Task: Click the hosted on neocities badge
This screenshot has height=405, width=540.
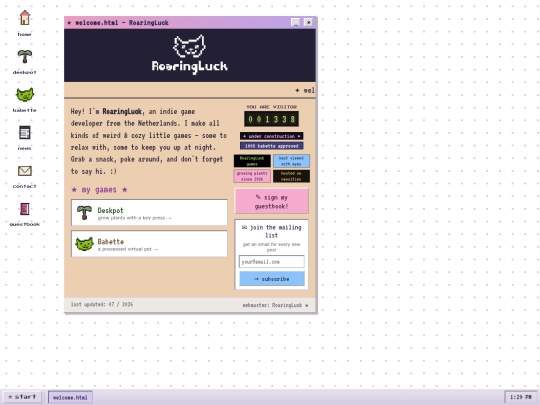Action: tap(291, 176)
